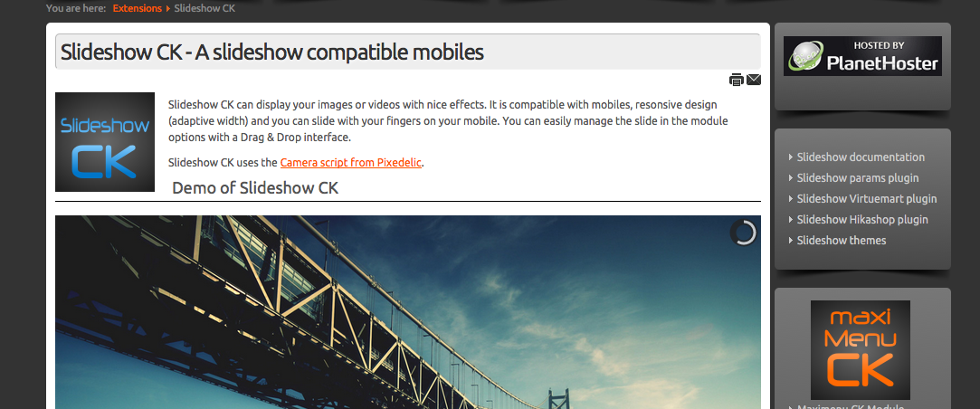Click the Slideshow CK logo image

(105, 142)
